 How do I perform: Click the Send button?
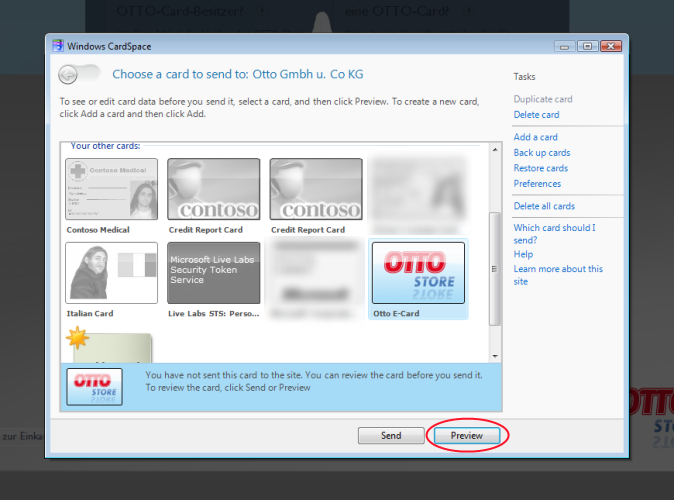[391, 436]
